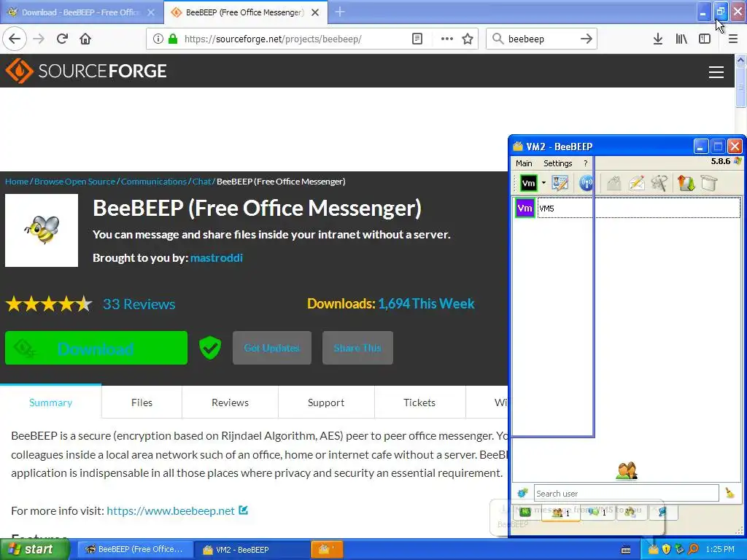This screenshot has height=560, width=747.
Task: Toggle reader view icon in address bar
Action: click(x=417, y=39)
